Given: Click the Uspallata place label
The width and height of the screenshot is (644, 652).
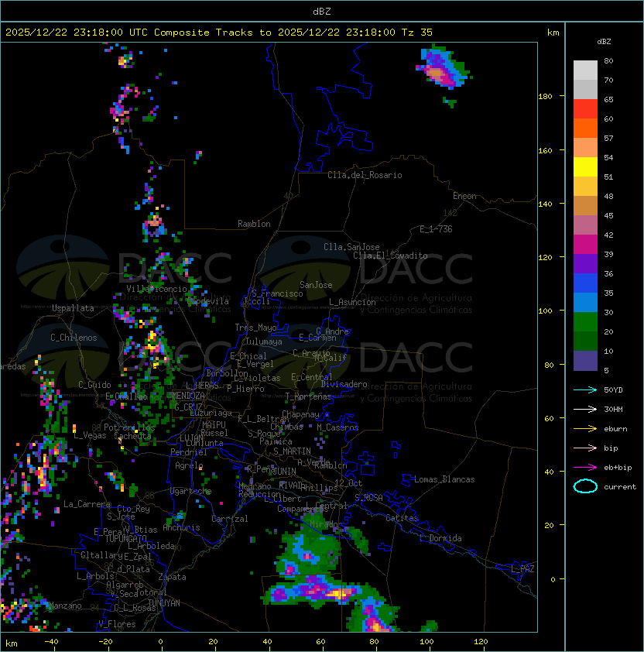Looking at the screenshot, I should pyautogui.click(x=74, y=308).
